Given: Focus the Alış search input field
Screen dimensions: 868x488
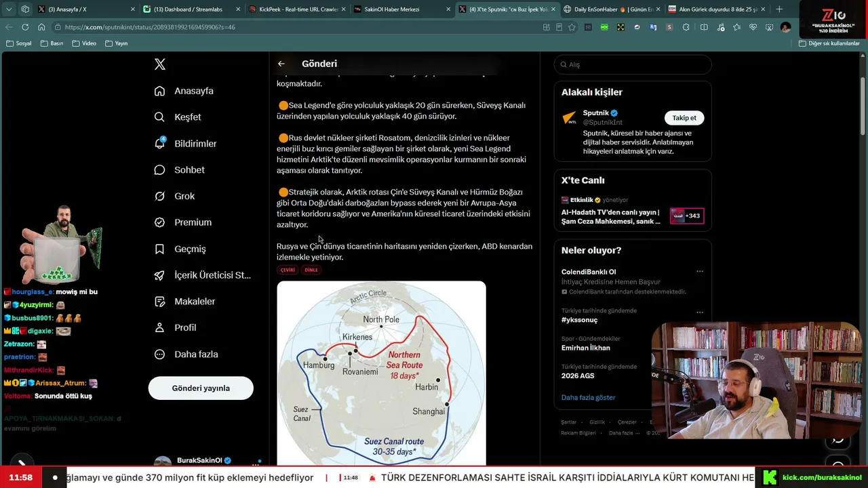Looking at the screenshot, I should 633,64.
